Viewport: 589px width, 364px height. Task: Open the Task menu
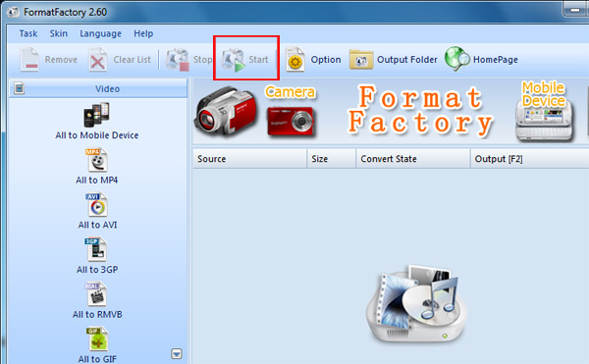(x=28, y=33)
